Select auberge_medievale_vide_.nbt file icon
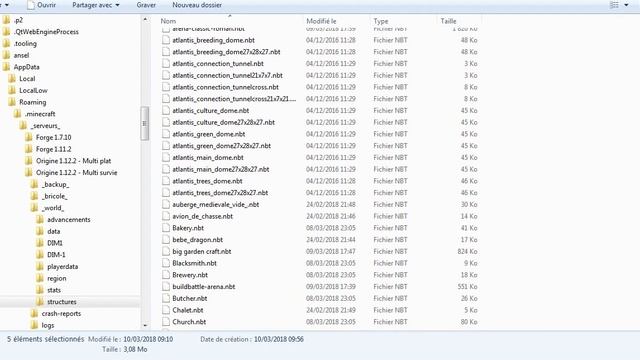Viewport: 640px width, 360px height. pyautogui.click(x=165, y=204)
